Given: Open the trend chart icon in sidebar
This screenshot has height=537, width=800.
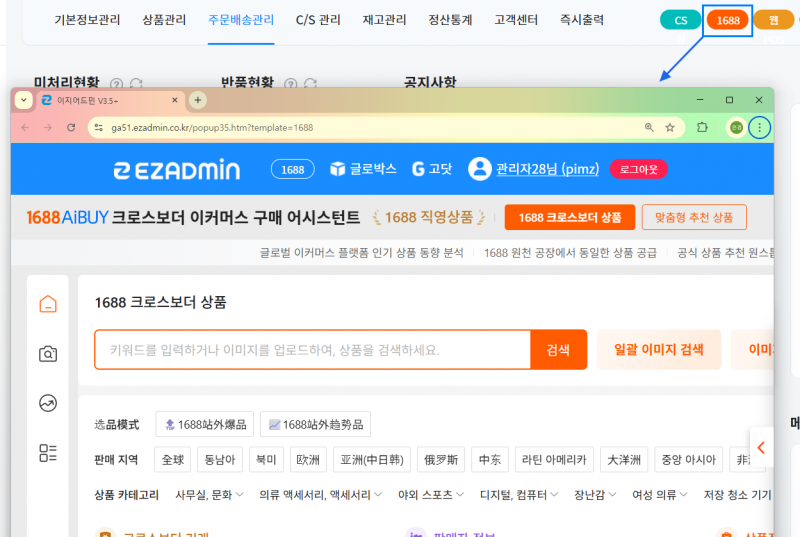Looking at the screenshot, I should (47, 403).
